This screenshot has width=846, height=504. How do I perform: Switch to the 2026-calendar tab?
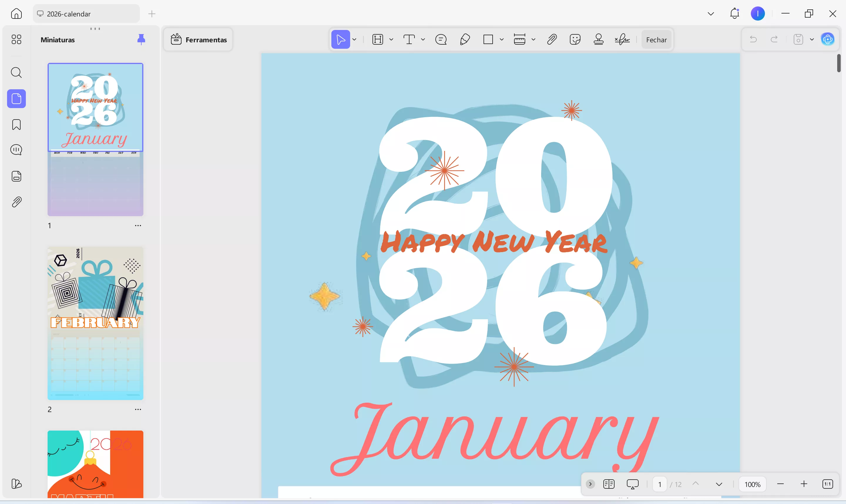coord(69,14)
